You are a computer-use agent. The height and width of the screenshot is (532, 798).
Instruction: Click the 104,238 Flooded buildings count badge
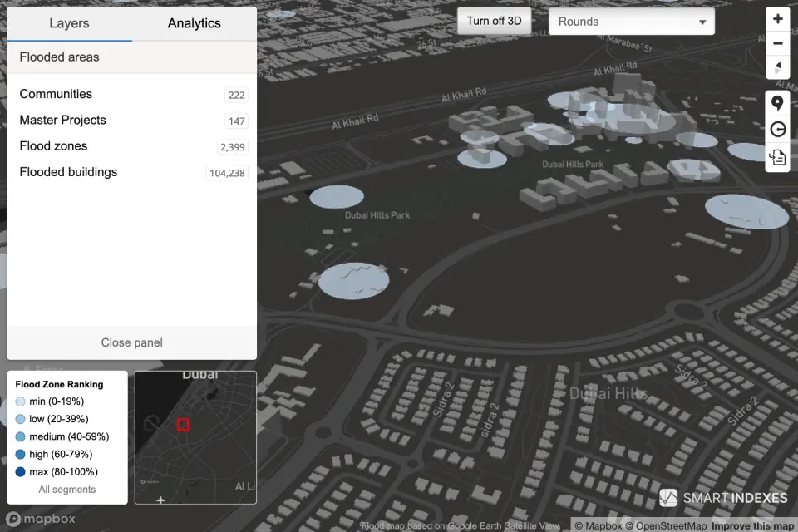(227, 173)
